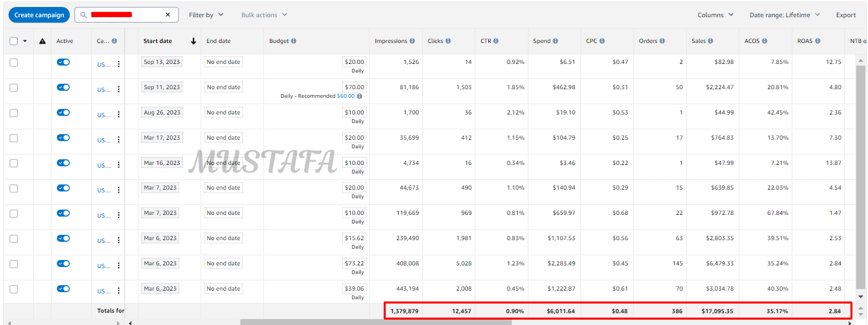Click the info icon beside ACOS header

[x=764, y=41]
